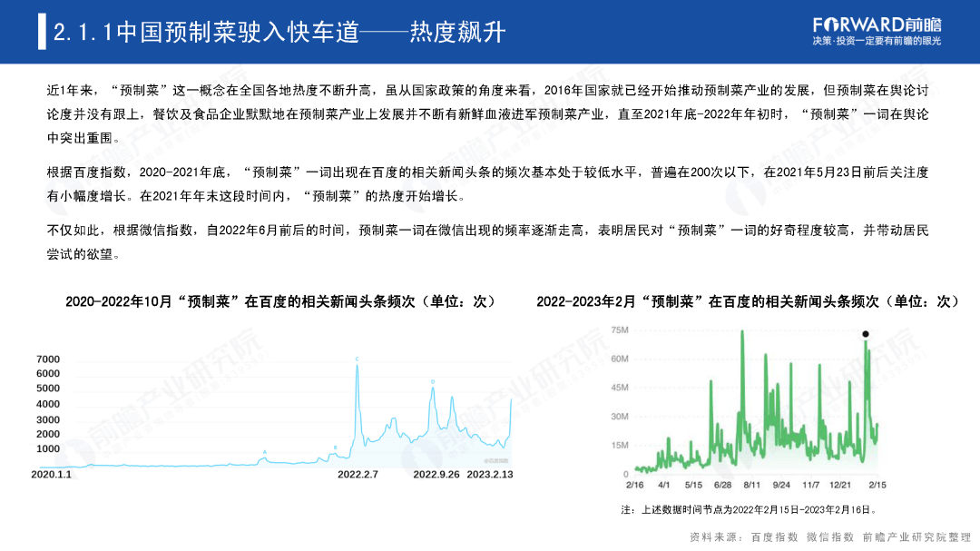Click the black dot on the green chart peak
Viewport: 980px width, 551px height.
click(866, 334)
